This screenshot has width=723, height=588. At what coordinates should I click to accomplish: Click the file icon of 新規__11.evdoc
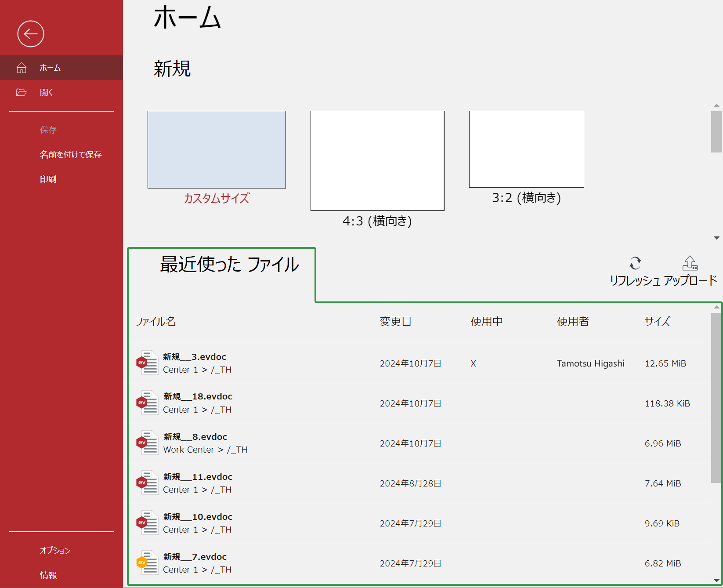(147, 483)
